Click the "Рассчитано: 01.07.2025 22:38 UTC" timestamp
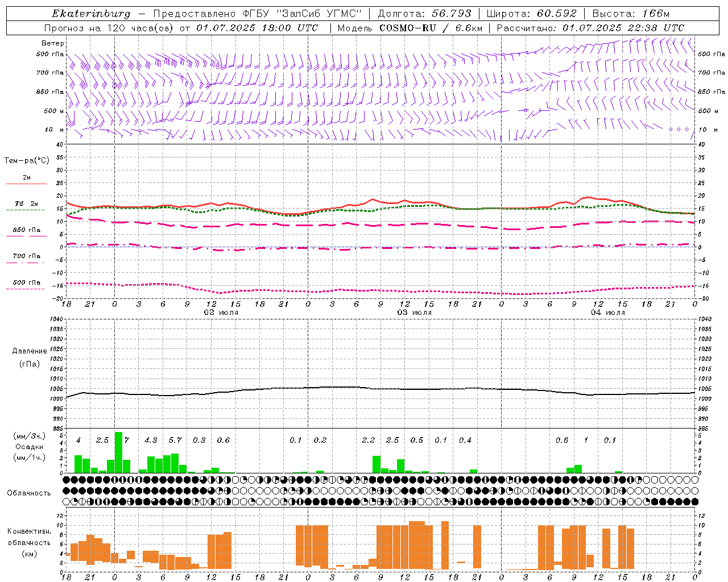Screen dimensions: 728x582 coord(590,28)
